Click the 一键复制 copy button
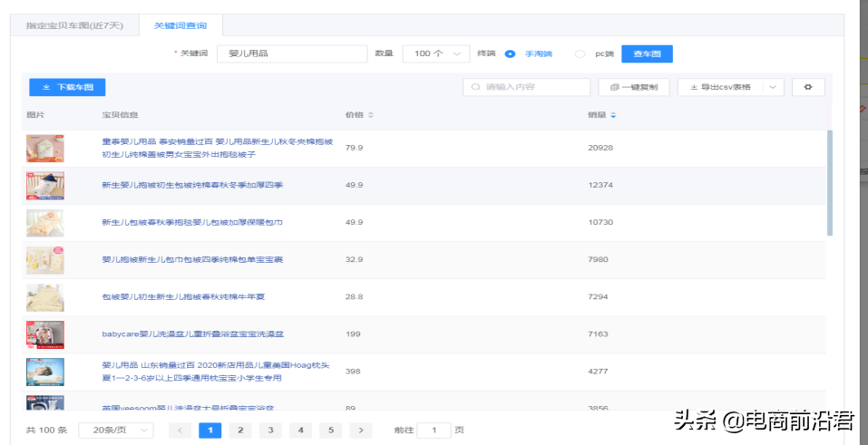 (x=634, y=87)
